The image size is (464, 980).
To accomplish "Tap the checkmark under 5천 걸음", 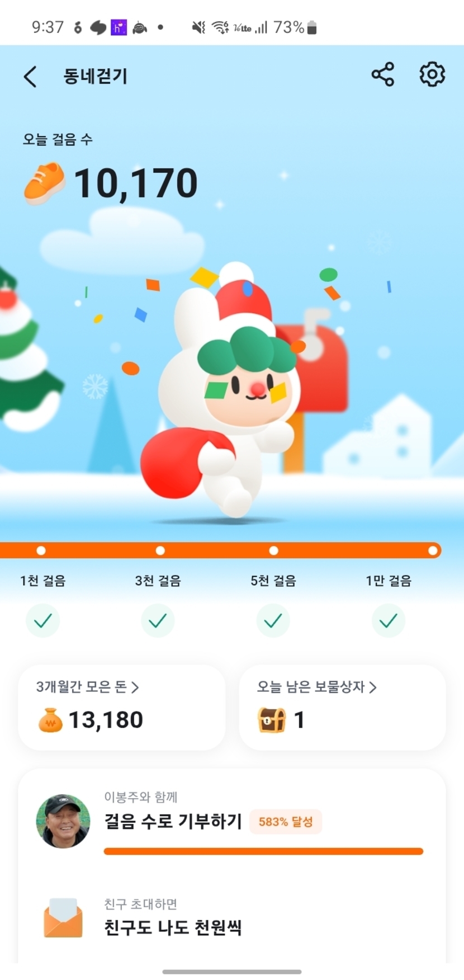I will (x=273, y=620).
